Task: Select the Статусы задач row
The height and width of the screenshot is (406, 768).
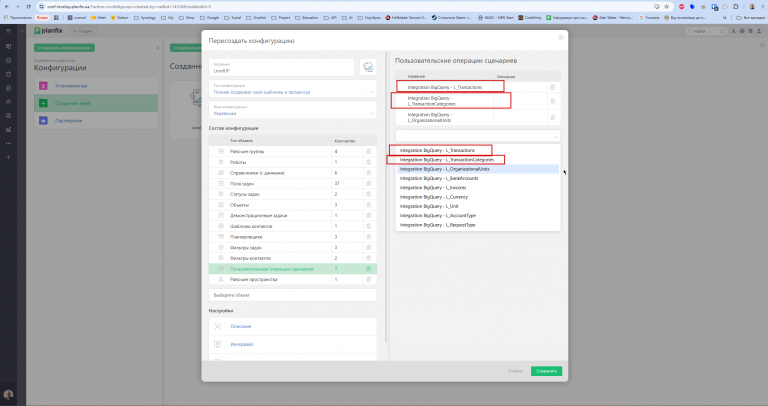Action: pos(292,194)
